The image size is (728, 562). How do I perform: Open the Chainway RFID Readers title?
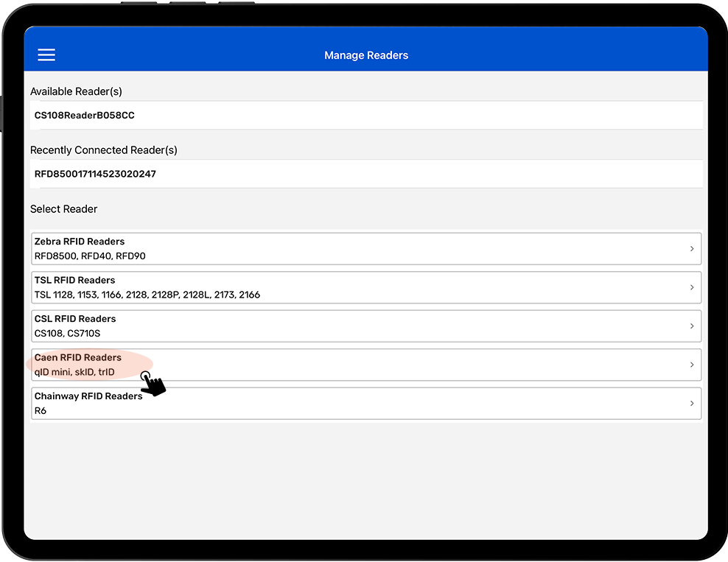point(88,396)
